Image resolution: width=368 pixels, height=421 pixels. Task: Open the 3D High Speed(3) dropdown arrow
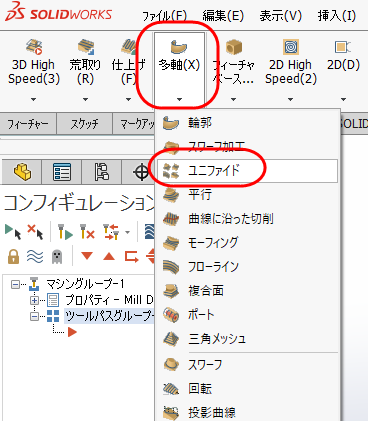pos(33,99)
